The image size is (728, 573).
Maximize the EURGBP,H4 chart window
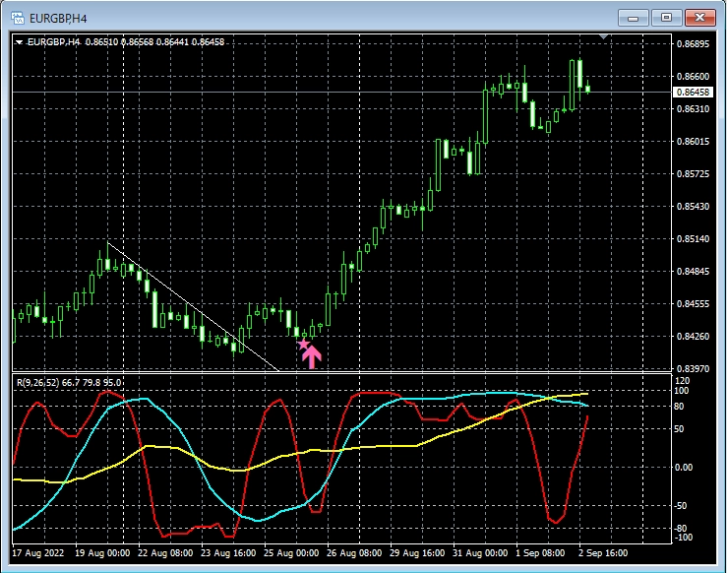[667, 17]
